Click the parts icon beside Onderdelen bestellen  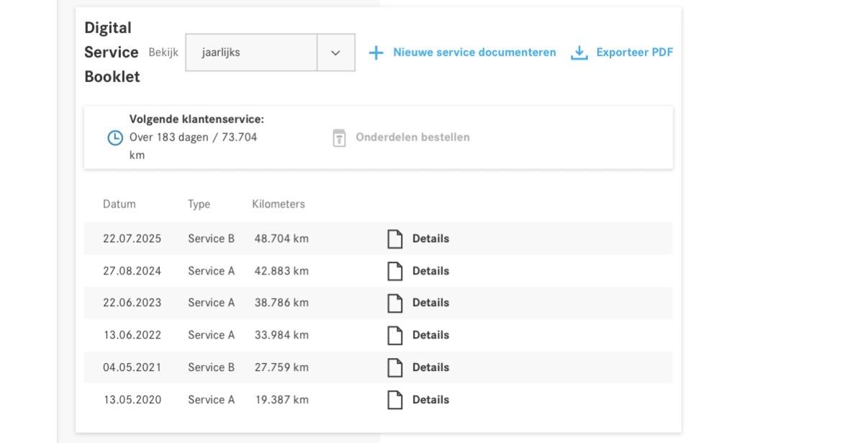(x=339, y=138)
